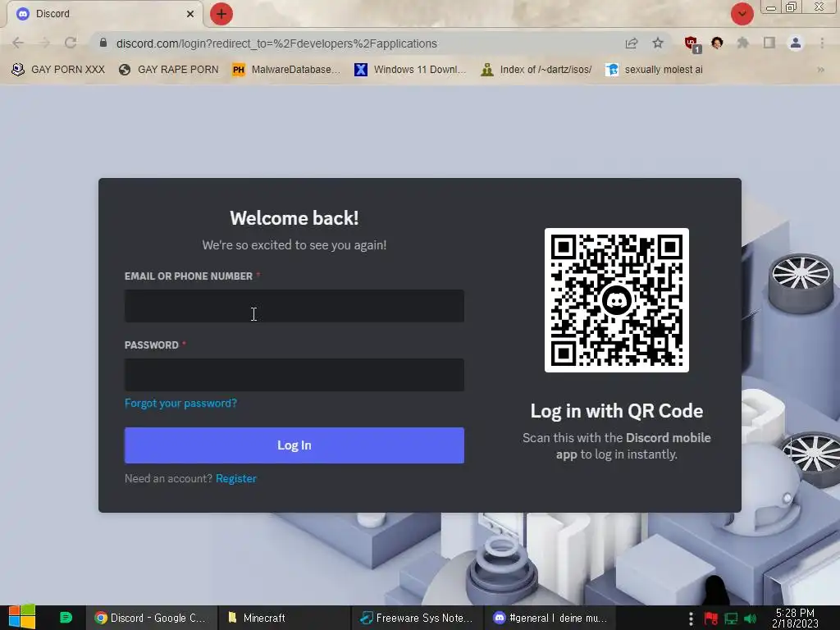Click the Email or Phone Number field
The image size is (840, 630).
coord(294,306)
